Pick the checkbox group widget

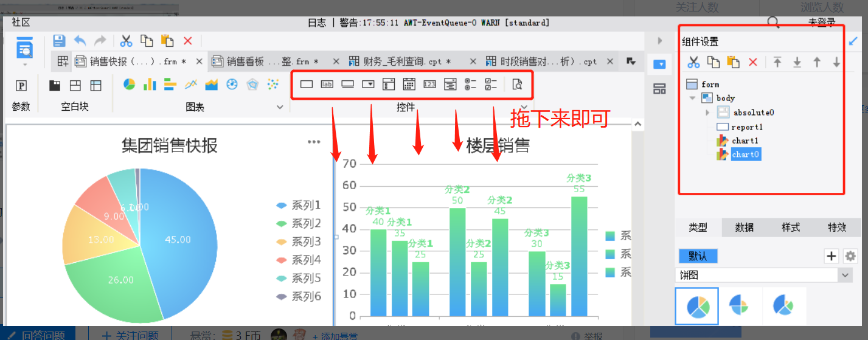point(490,85)
